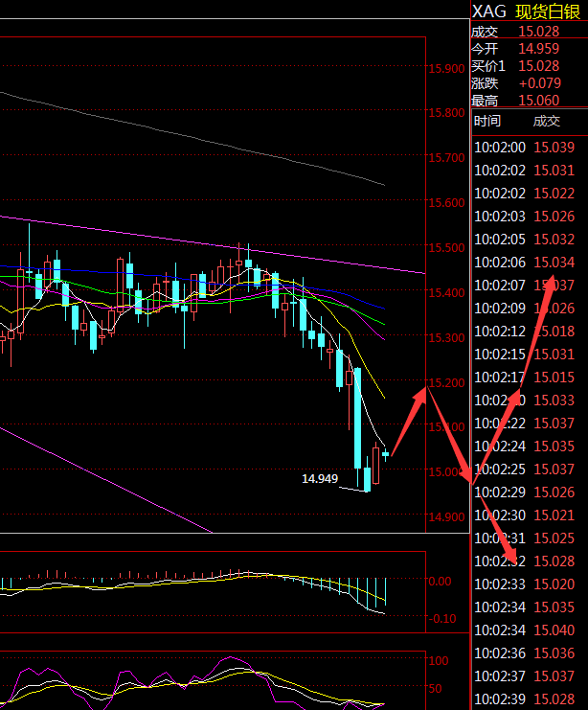The width and height of the screenshot is (588, 710).
Task: Click the 100 level on oscillator axis
Action: 439,661
